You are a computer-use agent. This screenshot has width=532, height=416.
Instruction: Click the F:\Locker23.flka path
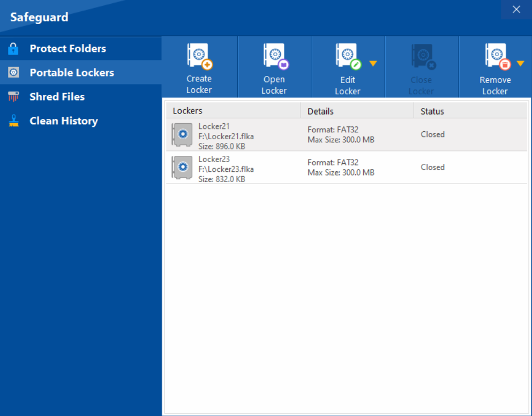click(x=226, y=169)
